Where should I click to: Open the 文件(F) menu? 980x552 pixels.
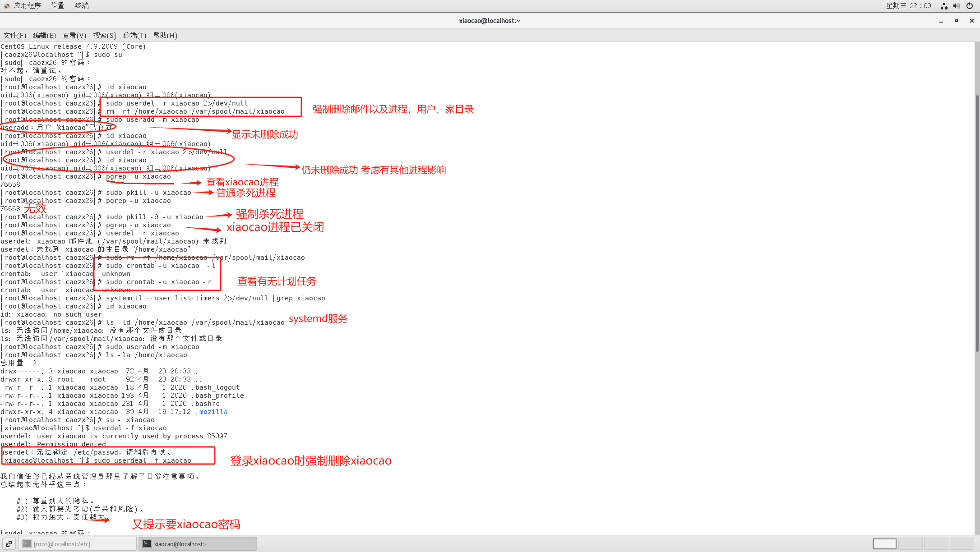[x=14, y=35]
